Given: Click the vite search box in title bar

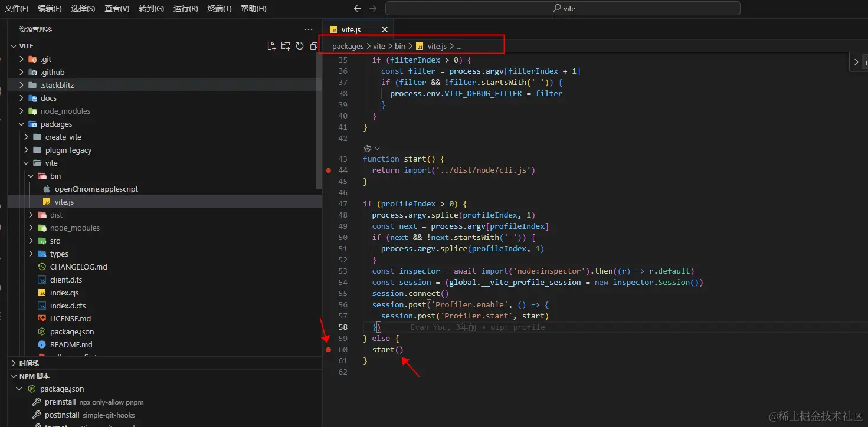Looking at the screenshot, I should coord(563,8).
